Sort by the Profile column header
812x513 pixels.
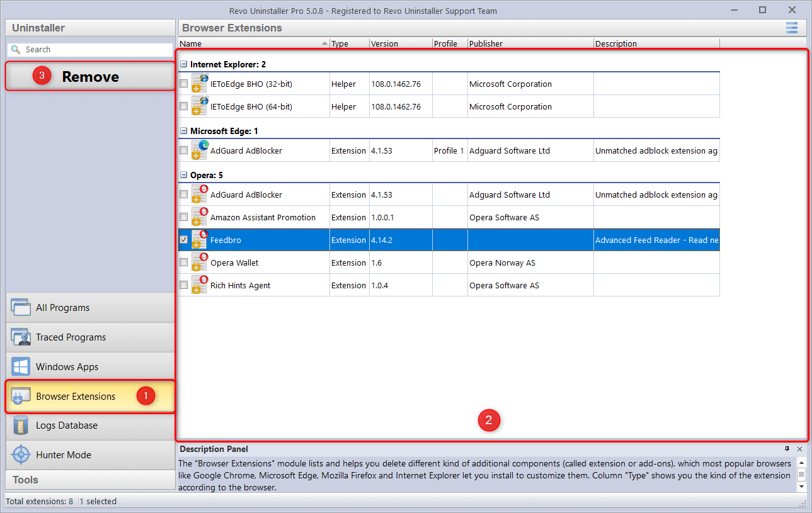[450, 43]
